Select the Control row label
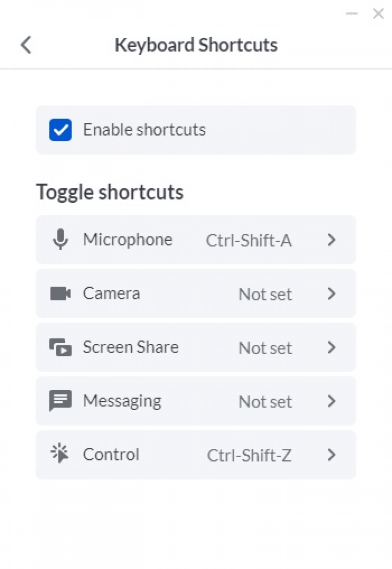Viewport: 392px width, 569px height. pyautogui.click(x=111, y=455)
